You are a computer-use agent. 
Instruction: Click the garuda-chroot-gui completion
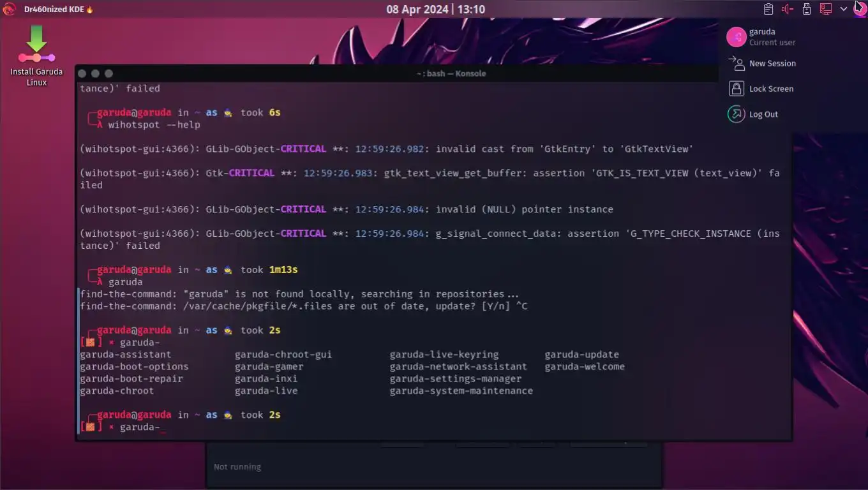pos(283,355)
